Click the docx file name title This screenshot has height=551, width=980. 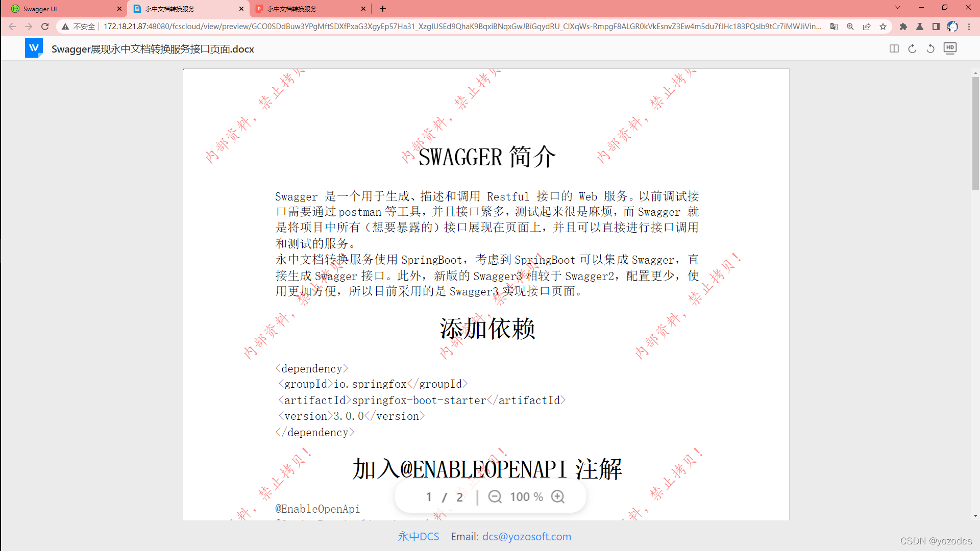click(x=153, y=49)
